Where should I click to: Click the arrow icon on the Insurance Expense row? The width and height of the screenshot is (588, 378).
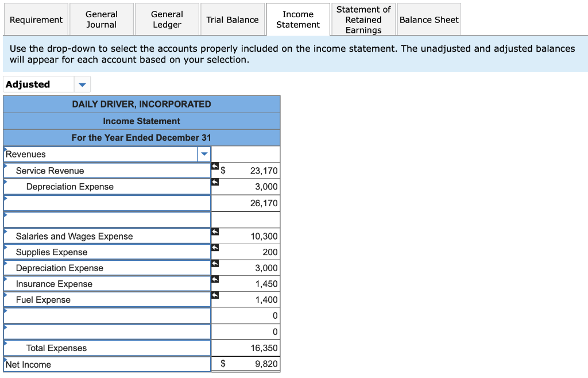[x=215, y=279]
